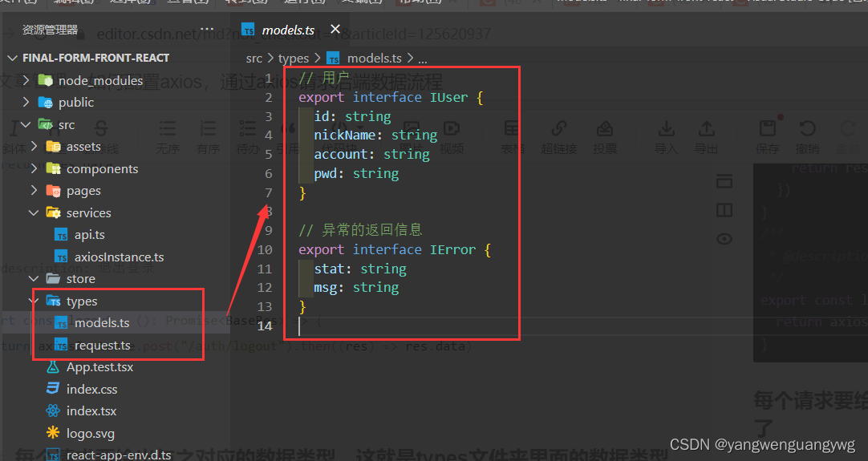Click background CSDN editor 撤销 undo button
The image size is (868, 461).
click(x=807, y=136)
